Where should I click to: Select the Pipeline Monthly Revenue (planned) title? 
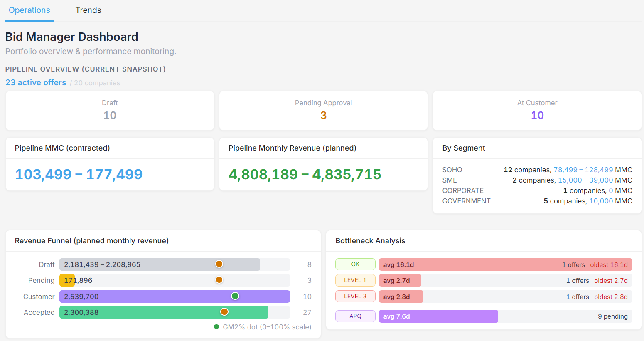pyautogui.click(x=293, y=148)
